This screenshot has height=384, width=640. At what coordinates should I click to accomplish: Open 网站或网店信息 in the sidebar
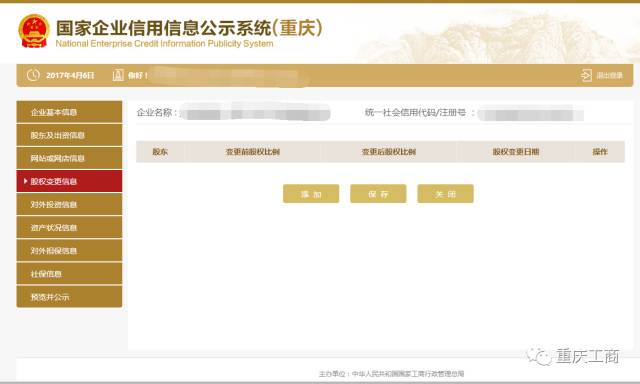click(69, 158)
